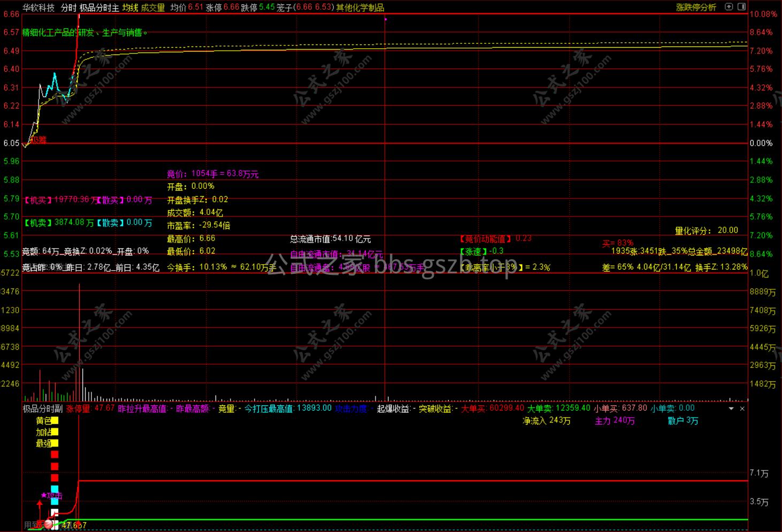Click the 跌停 5.45 value in header
Image resolution: width=782 pixels, height=532 pixels.
click(x=258, y=7)
